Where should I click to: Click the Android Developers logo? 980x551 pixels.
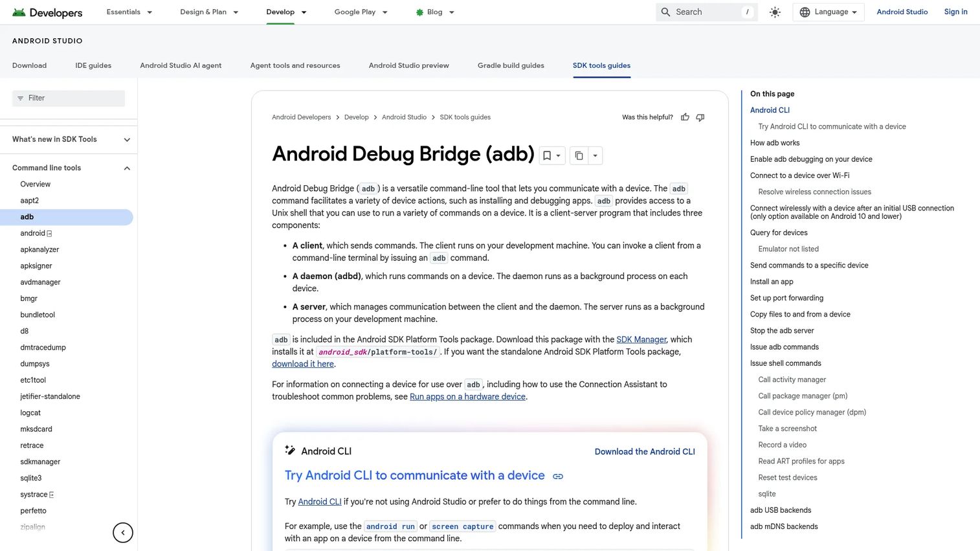point(47,12)
